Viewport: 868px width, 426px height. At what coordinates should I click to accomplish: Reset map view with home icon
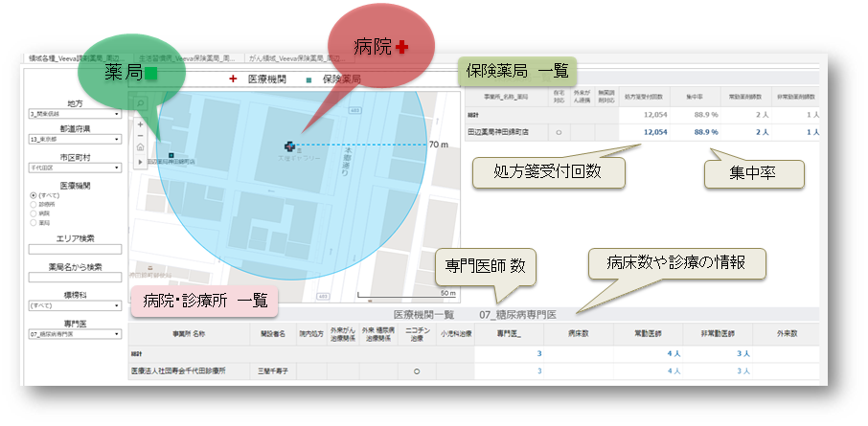141,147
